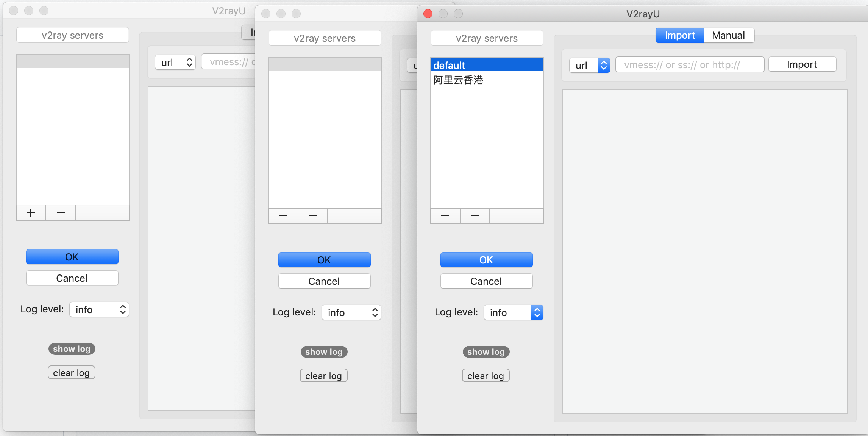Image resolution: width=868 pixels, height=436 pixels.
Task: Click the plus icon in the leftmost window
Action: coord(31,212)
